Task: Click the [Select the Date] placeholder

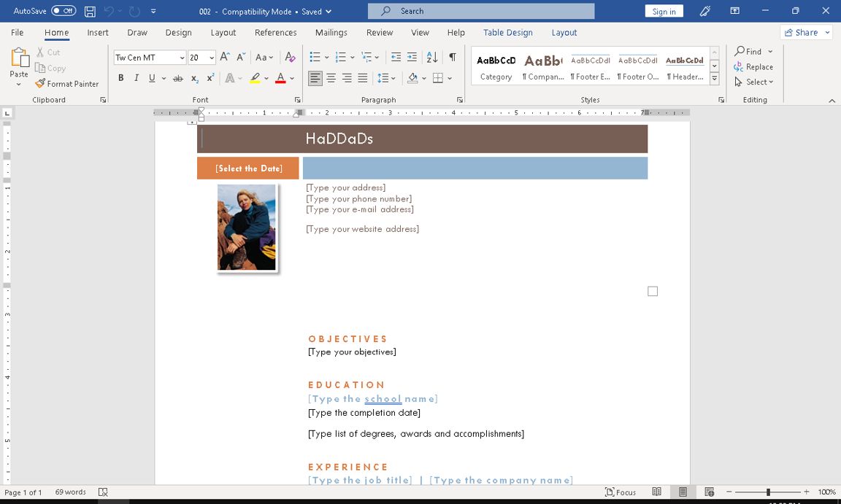Action: [248, 168]
